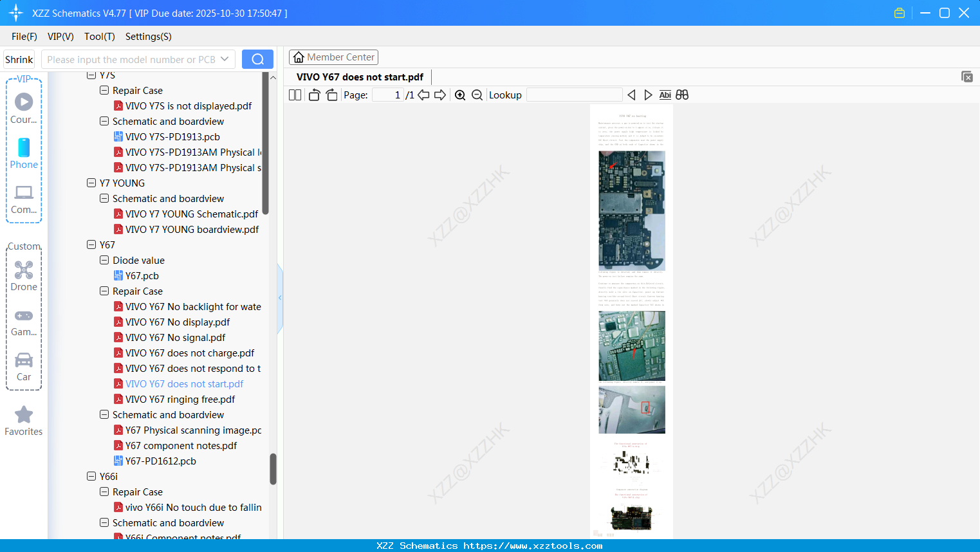Click the page number field
980x552 pixels.
tap(387, 95)
